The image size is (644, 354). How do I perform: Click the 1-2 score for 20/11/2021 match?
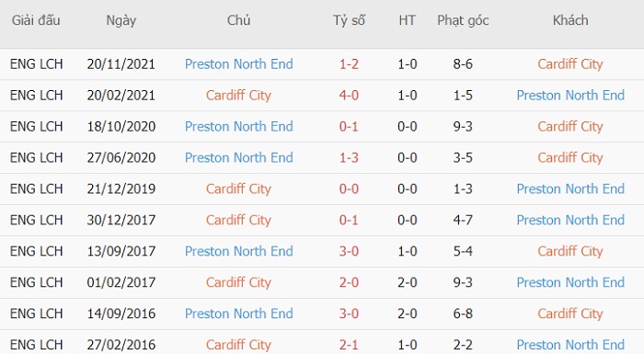point(349,64)
